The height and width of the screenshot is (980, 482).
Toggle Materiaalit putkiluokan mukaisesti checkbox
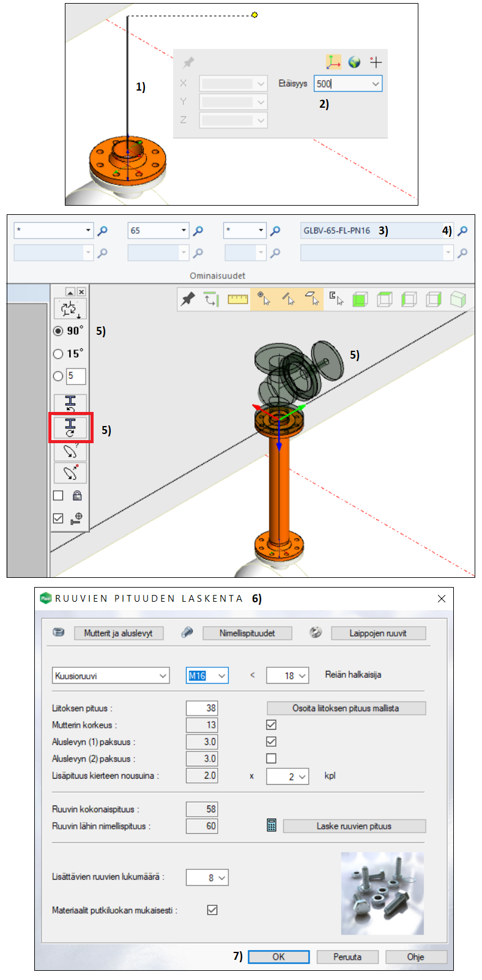pyautogui.click(x=212, y=910)
